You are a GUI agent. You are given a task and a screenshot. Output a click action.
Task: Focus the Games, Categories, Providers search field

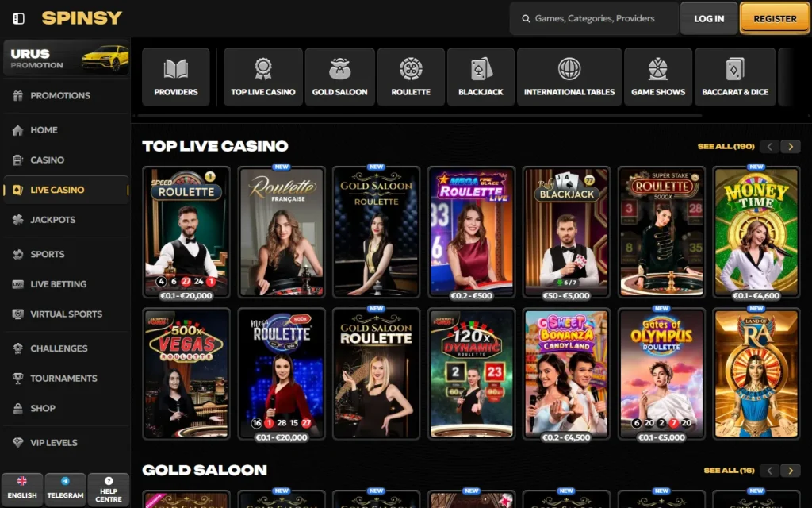(594, 19)
